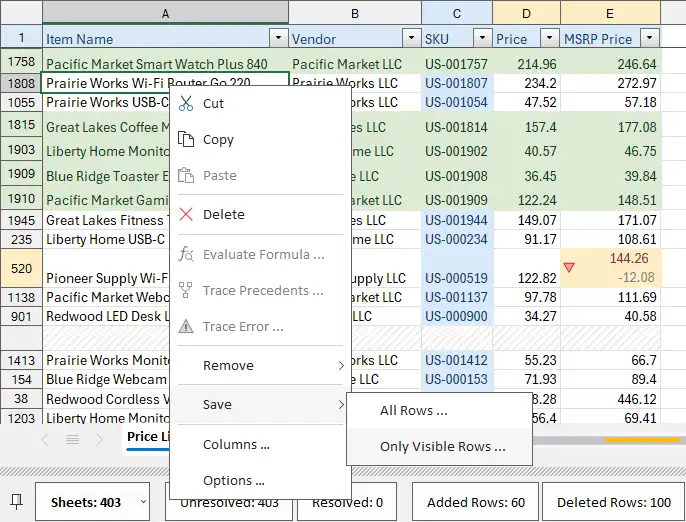Click SKU cell US-001137
Image resolution: width=686 pixels, height=522 pixels.
point(457,297)
